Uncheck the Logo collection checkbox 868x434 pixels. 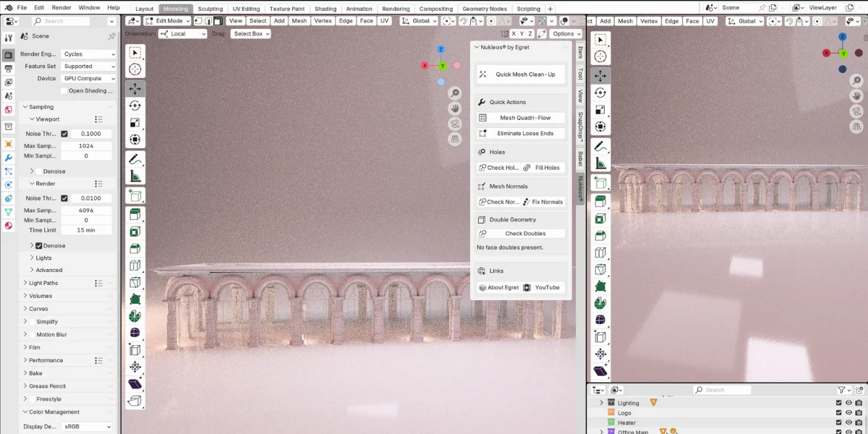838,412
